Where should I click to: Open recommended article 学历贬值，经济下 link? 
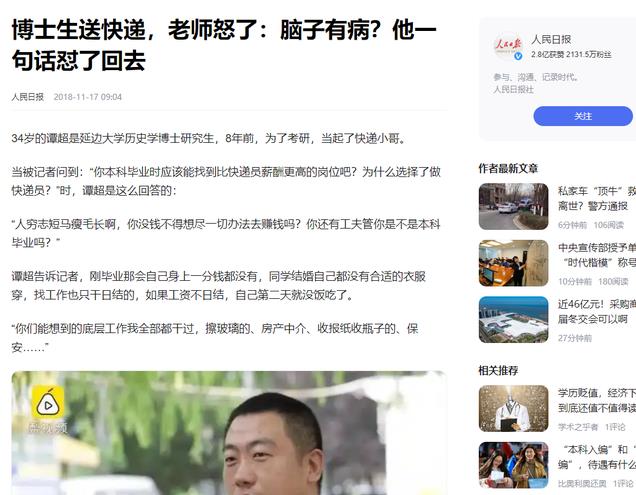(597, 400)
